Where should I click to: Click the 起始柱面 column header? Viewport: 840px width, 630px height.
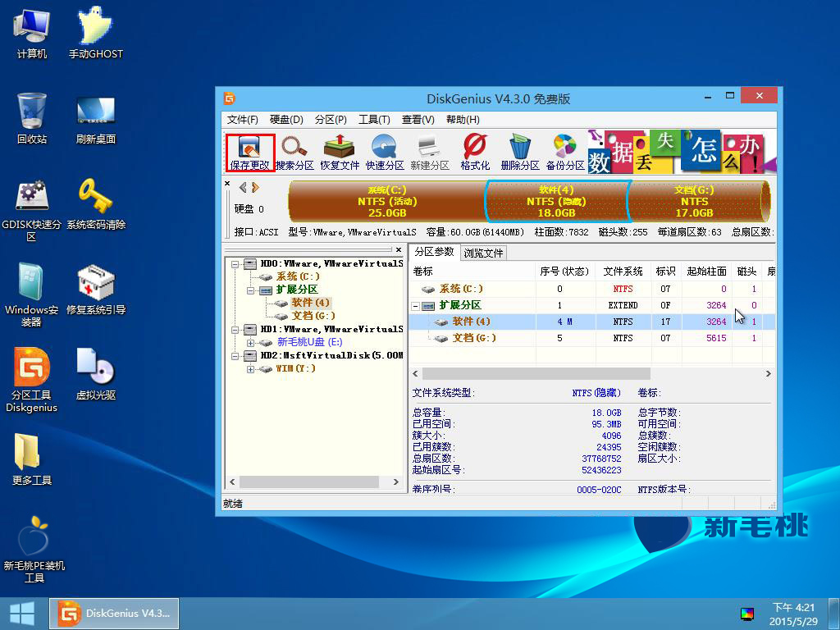pos(706,271)
